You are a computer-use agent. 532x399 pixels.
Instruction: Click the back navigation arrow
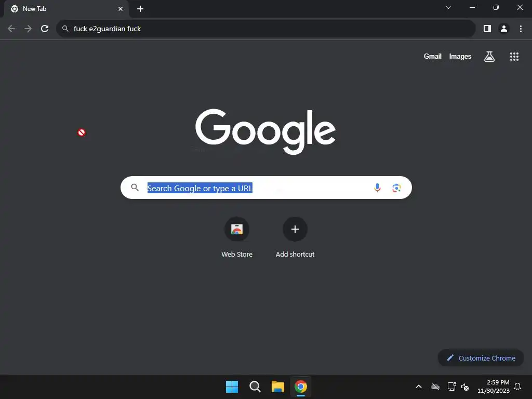pyautogui.click(x=11, y=29)
